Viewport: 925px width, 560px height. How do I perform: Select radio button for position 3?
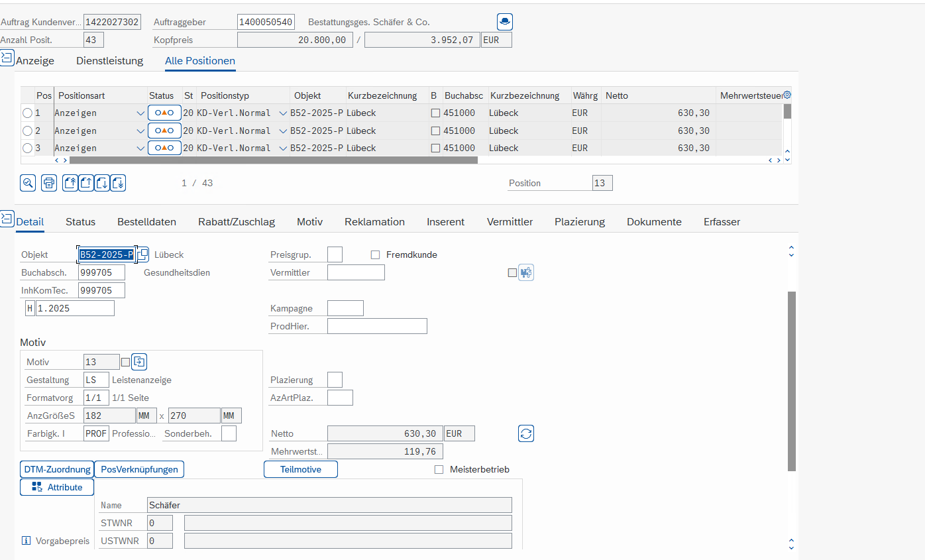27,148
